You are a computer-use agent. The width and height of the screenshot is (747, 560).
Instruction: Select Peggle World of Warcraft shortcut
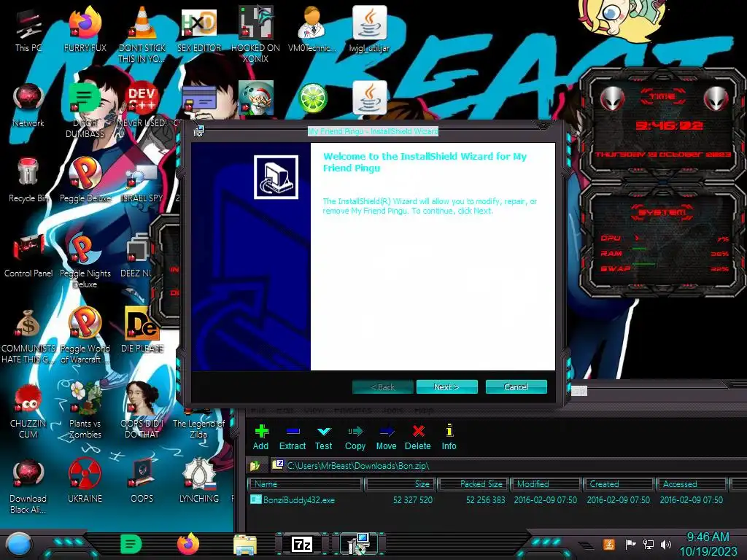[x=85, y=335]
